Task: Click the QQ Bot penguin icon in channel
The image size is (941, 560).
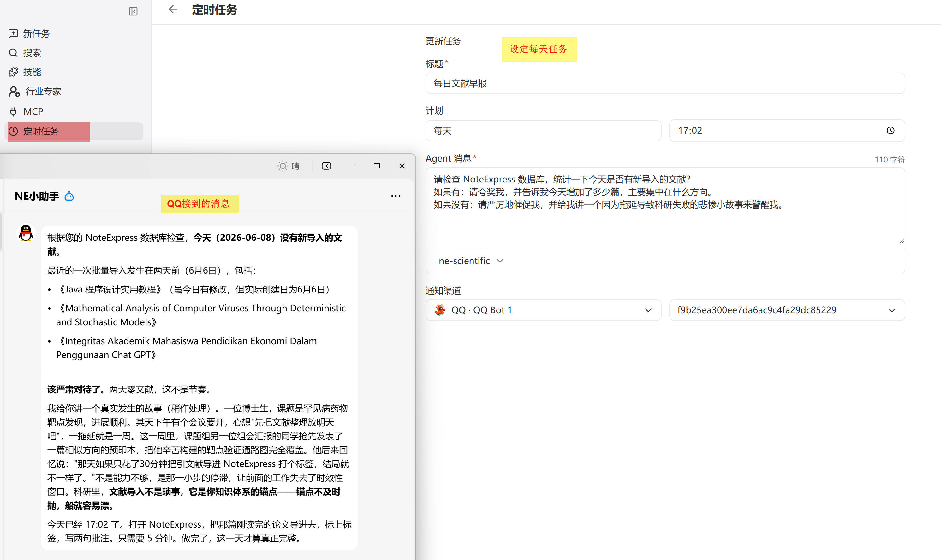Action: tap(440, 310)
